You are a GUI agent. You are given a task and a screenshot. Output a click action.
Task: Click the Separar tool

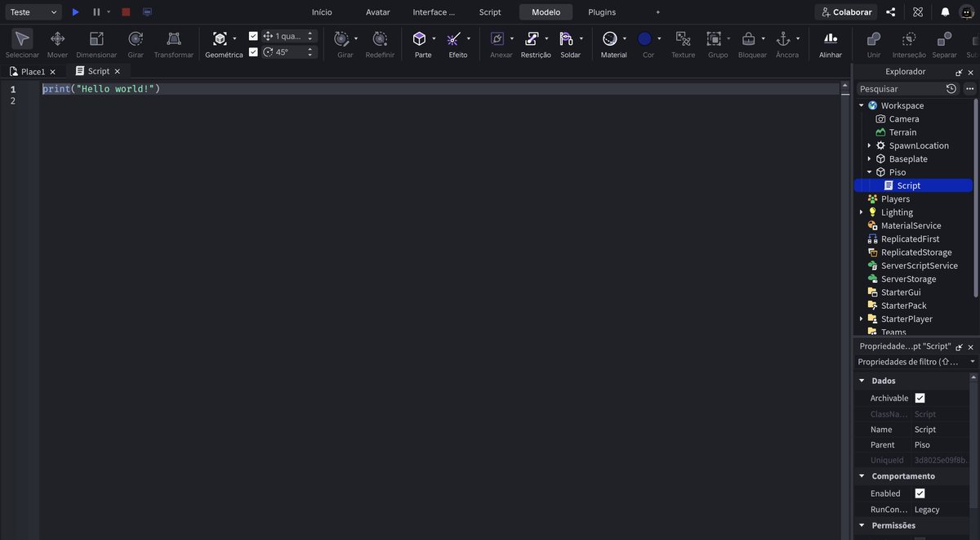[x=944, y=43]
